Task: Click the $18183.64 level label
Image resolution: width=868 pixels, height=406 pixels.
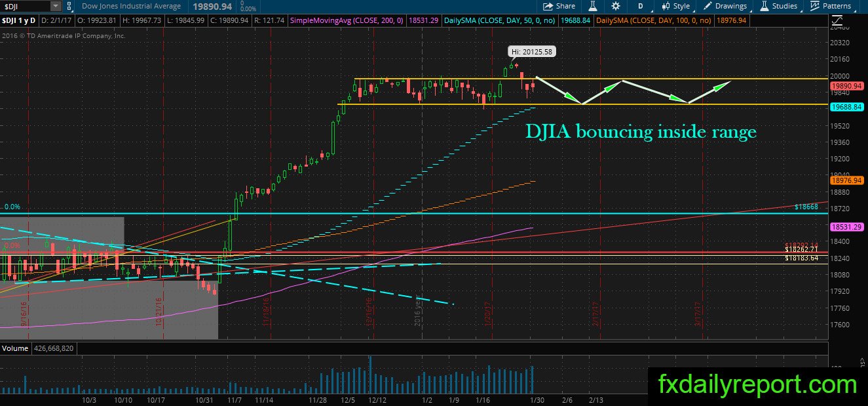Action: tap(802, 258)
